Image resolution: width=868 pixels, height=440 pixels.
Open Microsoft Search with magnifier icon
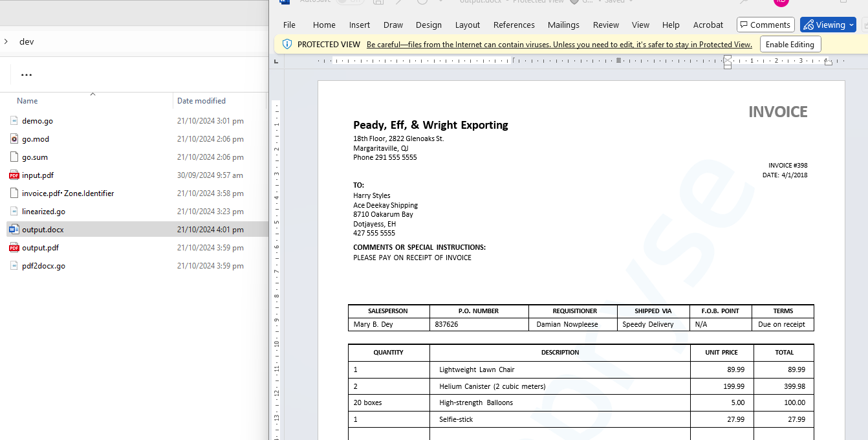tap(743, 3)
